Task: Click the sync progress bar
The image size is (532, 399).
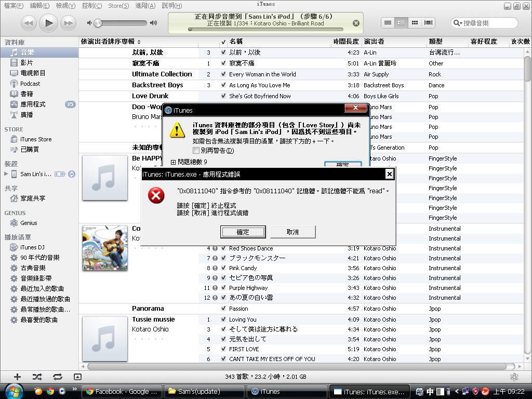Action: (266, 30)
